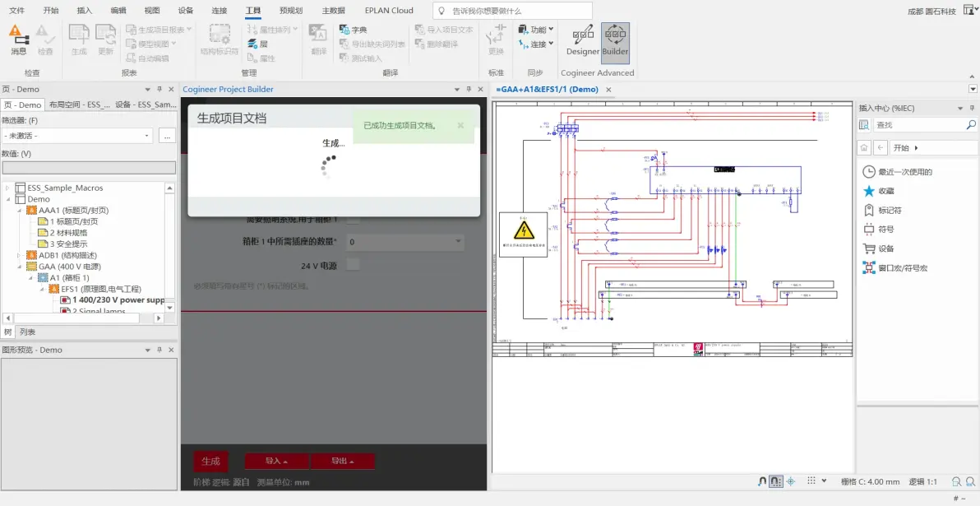The height and width of the screenshot is (506, 980).
Task: Expand the ADB1 (结构描述) node
Action: [20, 255]
